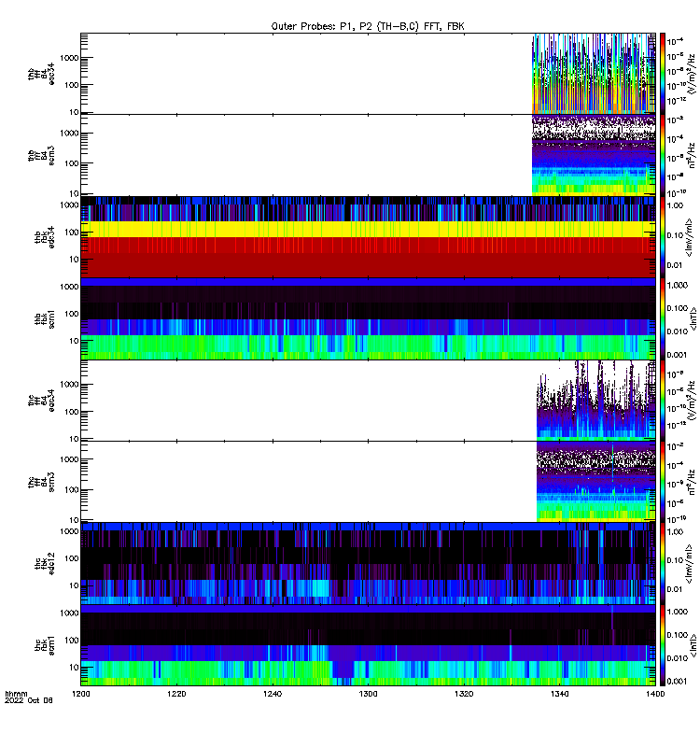Click the plot title "Outer Probes: P1, P2 (TH-B,C) FFT, FBK"

368,26
